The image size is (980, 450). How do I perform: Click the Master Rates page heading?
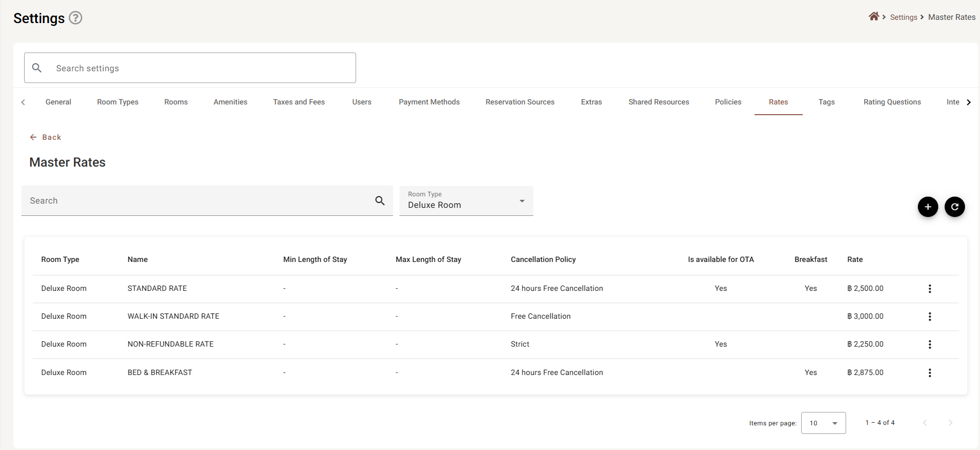point(67,162)
